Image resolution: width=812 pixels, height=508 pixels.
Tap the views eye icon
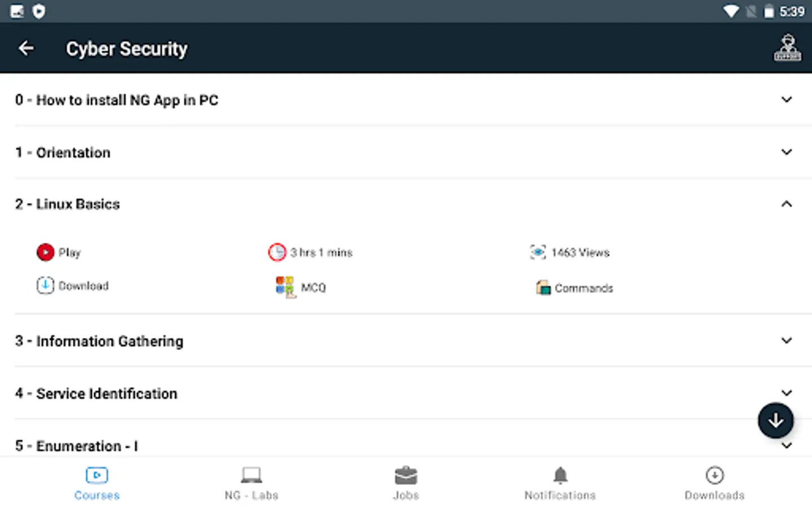click(538, 252)
